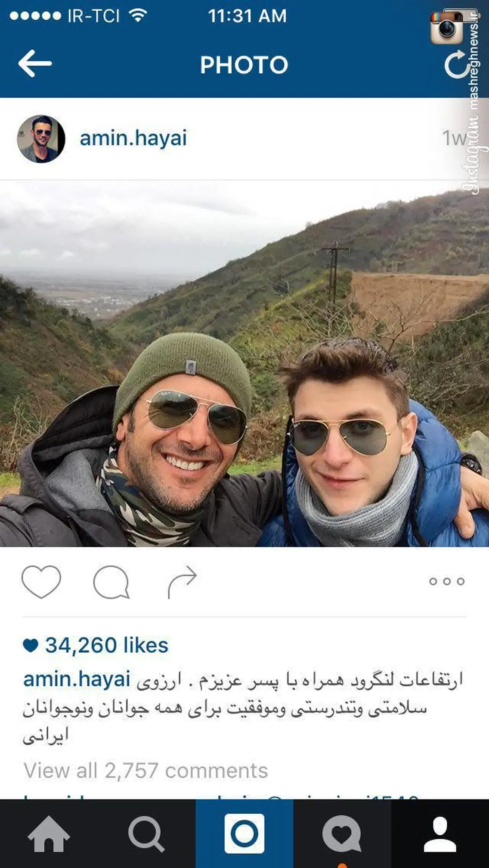Open the Profile tab
This screenshot has width=489, height=868.
(x=440, y=834)
